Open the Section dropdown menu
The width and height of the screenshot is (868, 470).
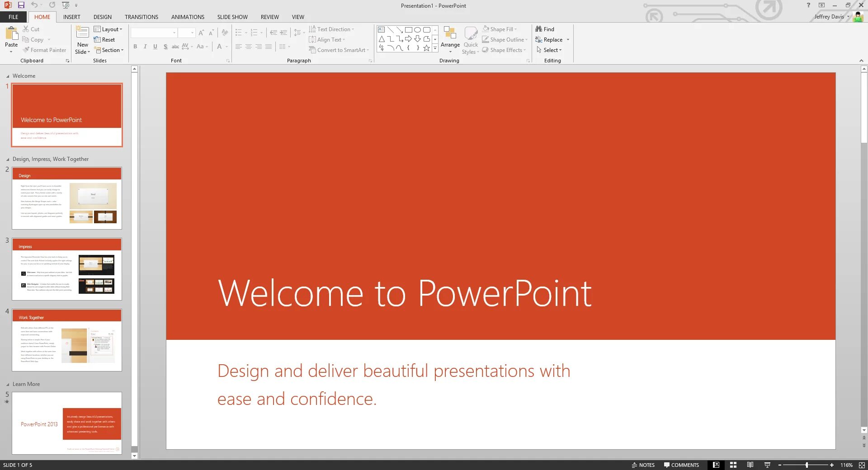pos(108,50)
